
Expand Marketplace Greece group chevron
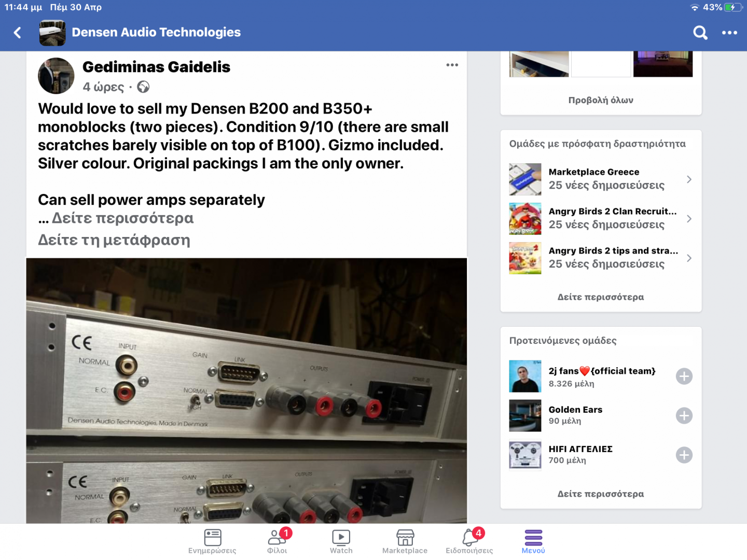689,179
